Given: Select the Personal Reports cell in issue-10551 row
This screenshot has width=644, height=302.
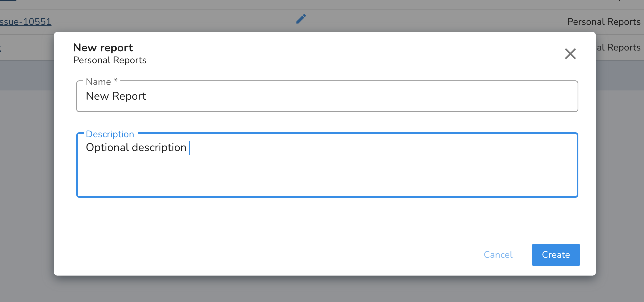Looking at the screenshot, I should pos(604,22).
